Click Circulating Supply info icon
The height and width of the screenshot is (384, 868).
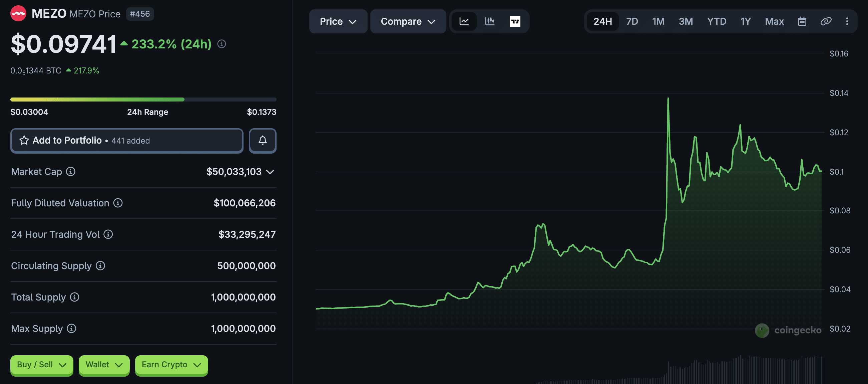click(x=100, y=266)
